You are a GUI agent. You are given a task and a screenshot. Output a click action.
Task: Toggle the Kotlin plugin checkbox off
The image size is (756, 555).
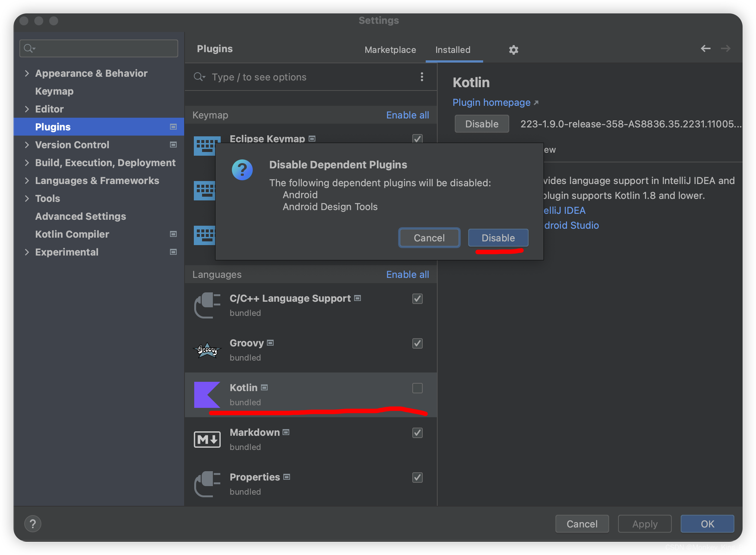tap(417, 388)
